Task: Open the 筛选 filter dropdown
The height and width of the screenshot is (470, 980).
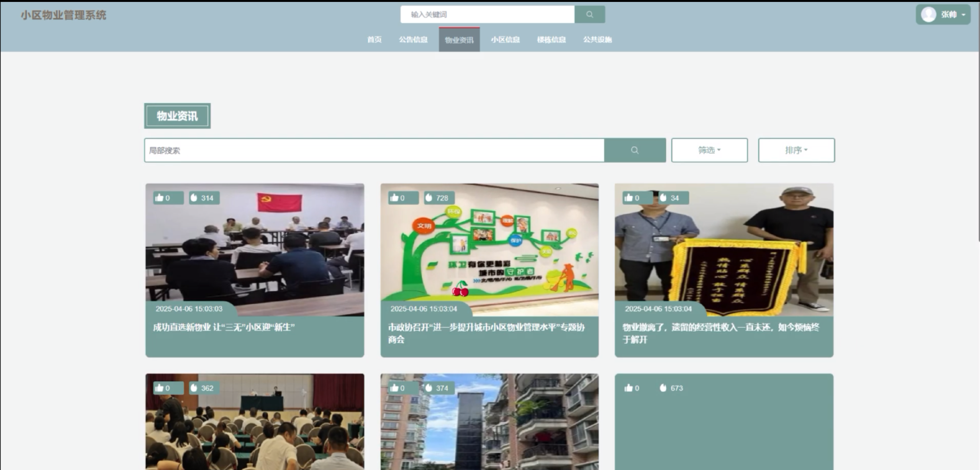Action: click(x=709, y=150)
